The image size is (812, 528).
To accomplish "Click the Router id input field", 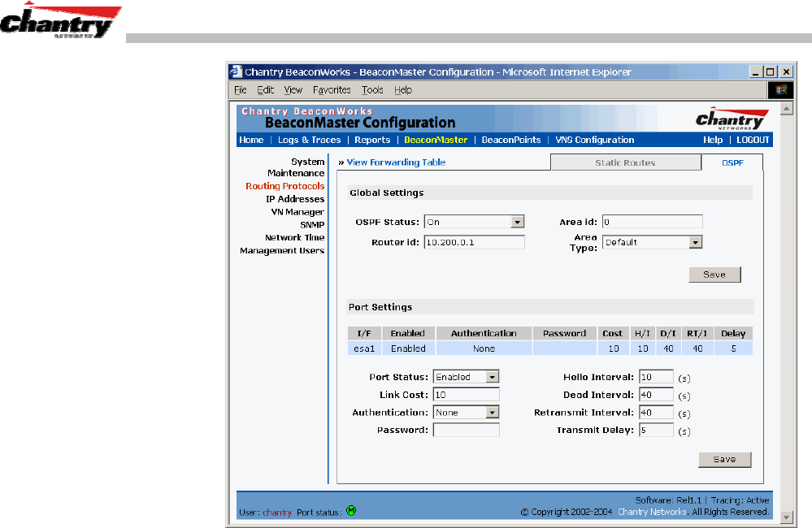I will (x=474, y=242).
